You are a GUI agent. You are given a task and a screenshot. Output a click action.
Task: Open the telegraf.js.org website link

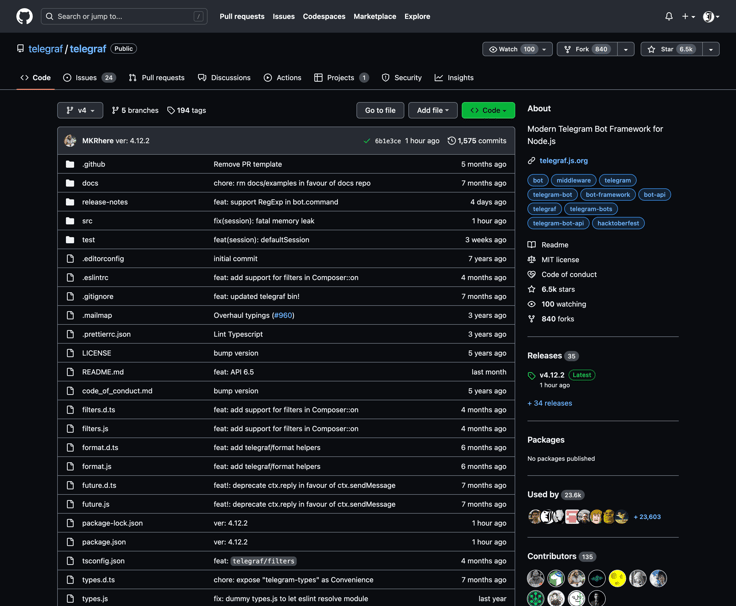pyautogui.click(x=563, y=161)
